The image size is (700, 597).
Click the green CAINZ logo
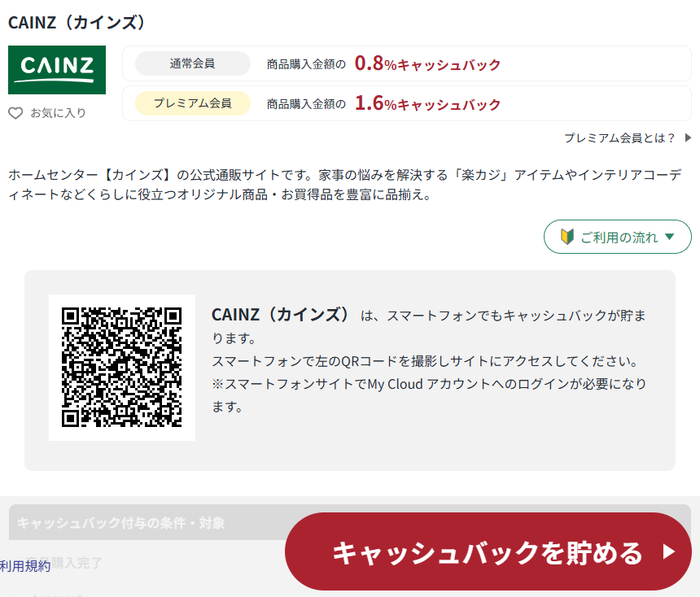pos(57,69)
